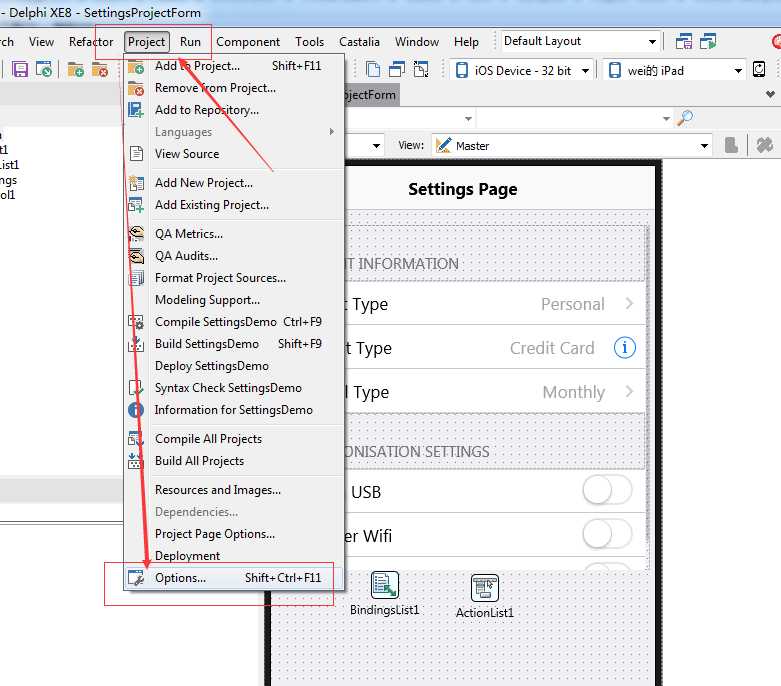This screenshot has width=781, height=686.
Task: Open Options at menu bottom
Action: pos(234,578)
